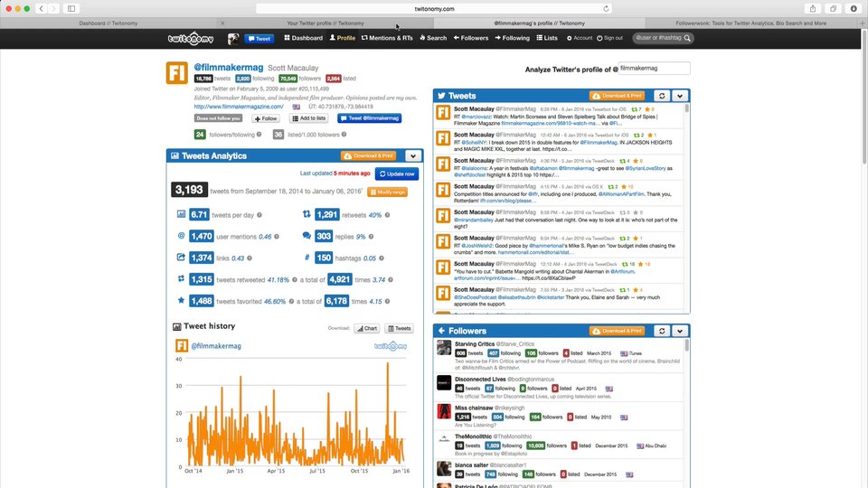Open TheMonolithic follower profile
Viewport: 868px width, 488px height.
[474, 436]
